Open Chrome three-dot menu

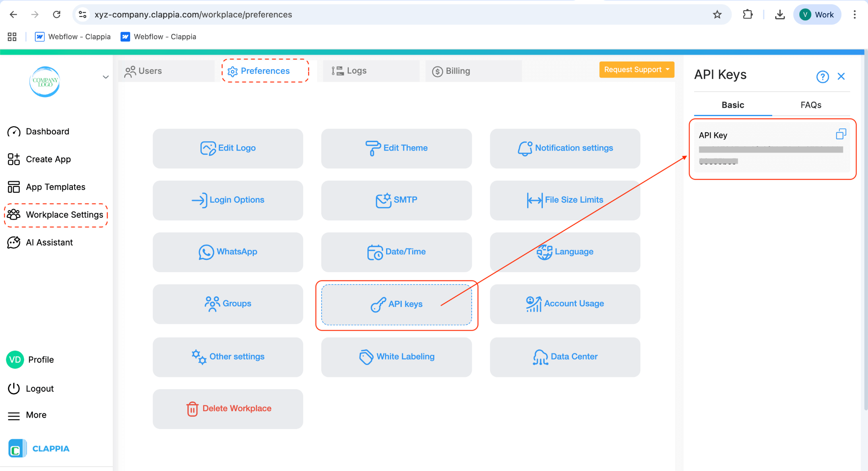tap(854, 15)
